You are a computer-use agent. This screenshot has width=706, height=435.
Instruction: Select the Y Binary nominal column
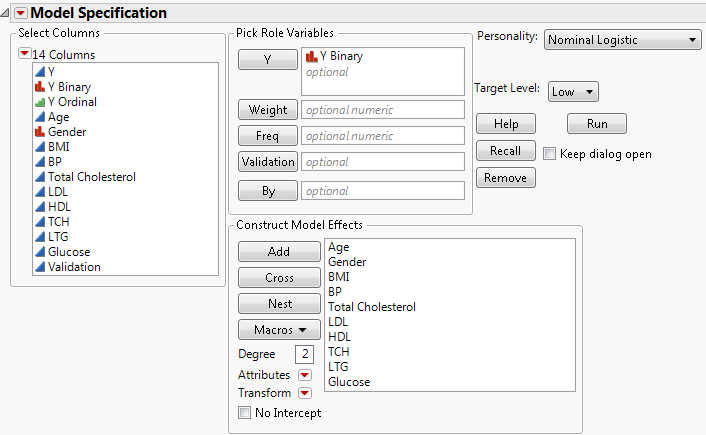[x=69, y=87]
